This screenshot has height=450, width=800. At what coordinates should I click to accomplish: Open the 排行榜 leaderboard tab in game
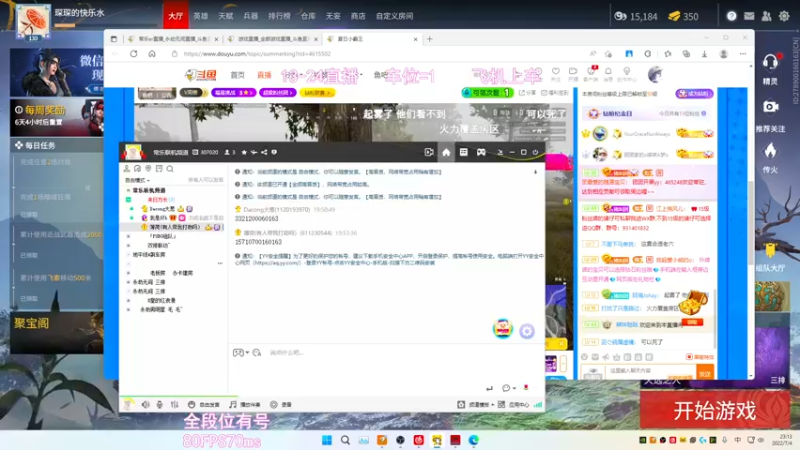click(x=279, y=16)
